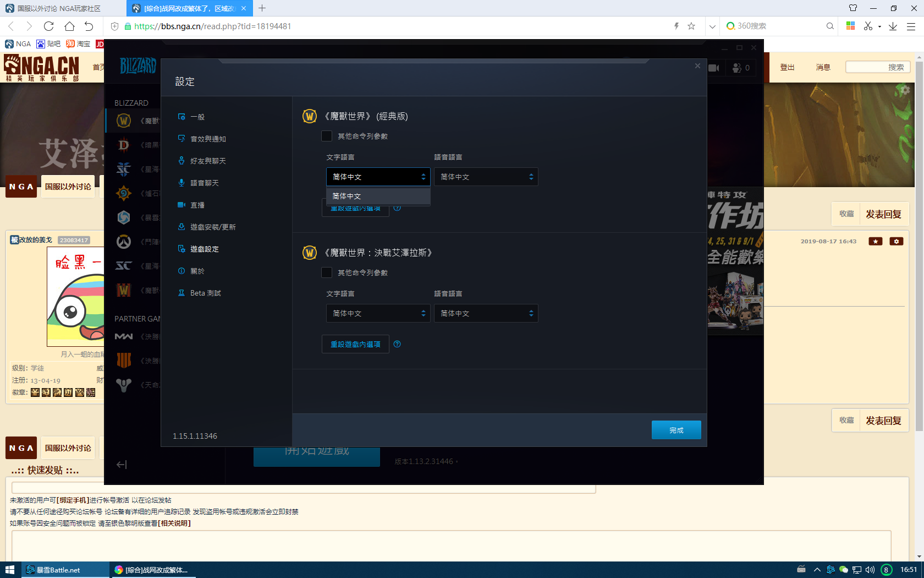The height and width of the screenshot is (578, 924).
Task: Open the browser downloads icon
Action: [893, 26]
